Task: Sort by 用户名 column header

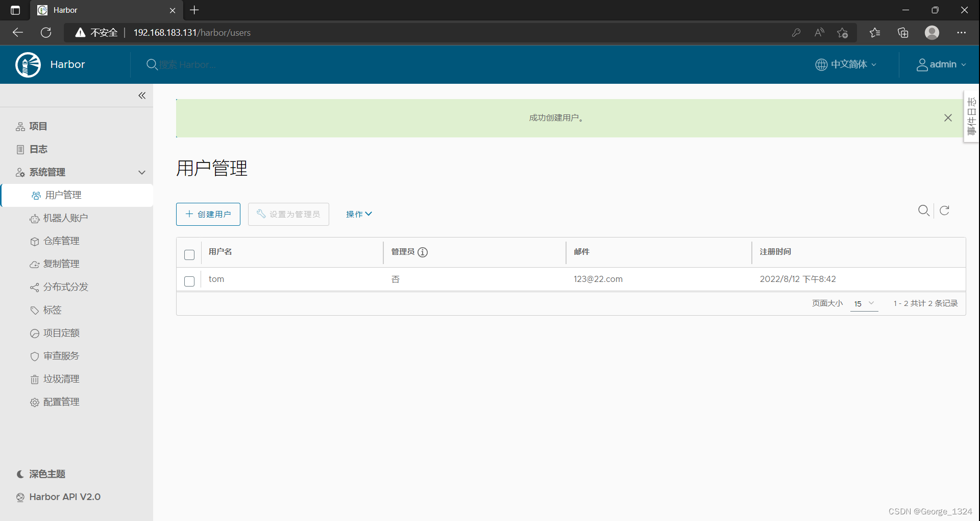Action: click(x=220, y=252)
